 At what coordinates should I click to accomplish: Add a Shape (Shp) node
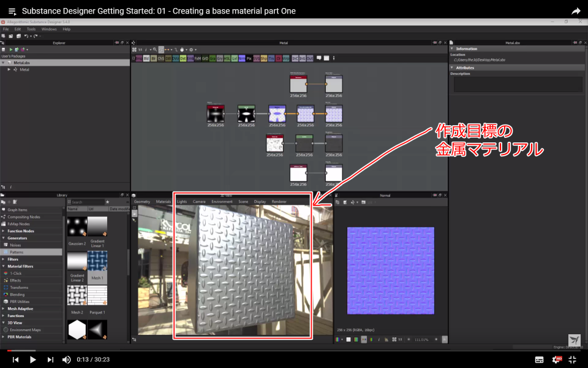[x=264, y=59]
